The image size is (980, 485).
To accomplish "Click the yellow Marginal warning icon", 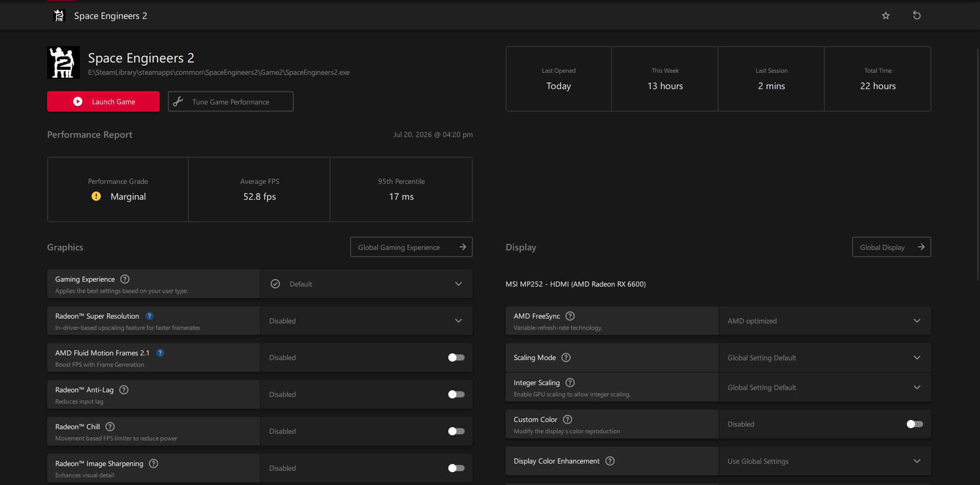I will pyautogui.click(x=96, y=196).
